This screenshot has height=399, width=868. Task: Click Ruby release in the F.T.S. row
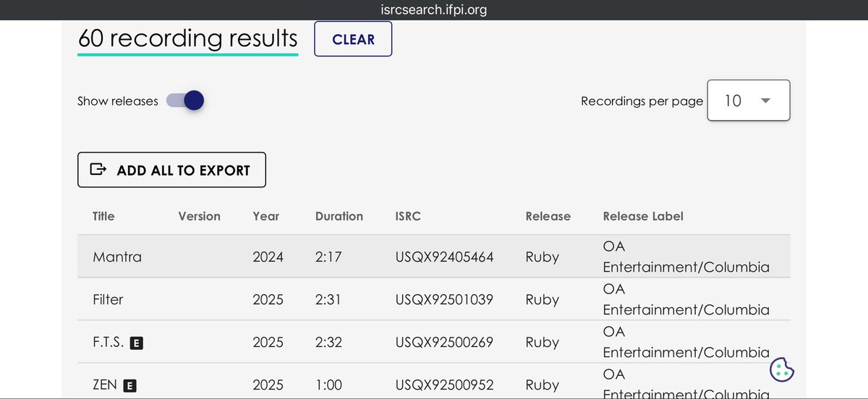[x=542, y=343]
